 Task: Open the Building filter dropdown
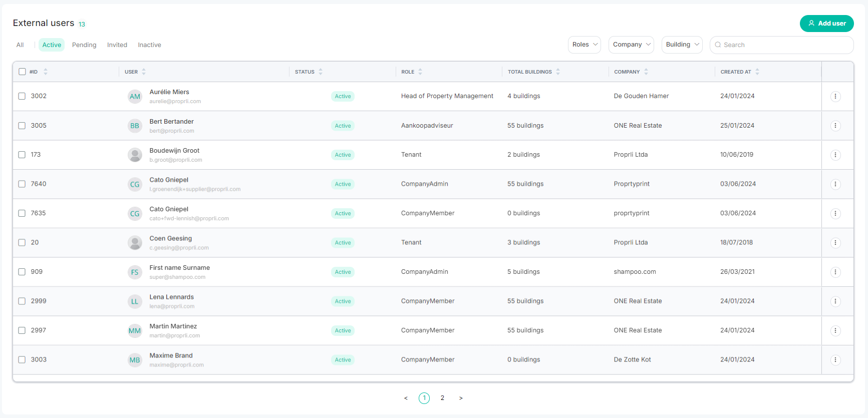coord(682,45)
